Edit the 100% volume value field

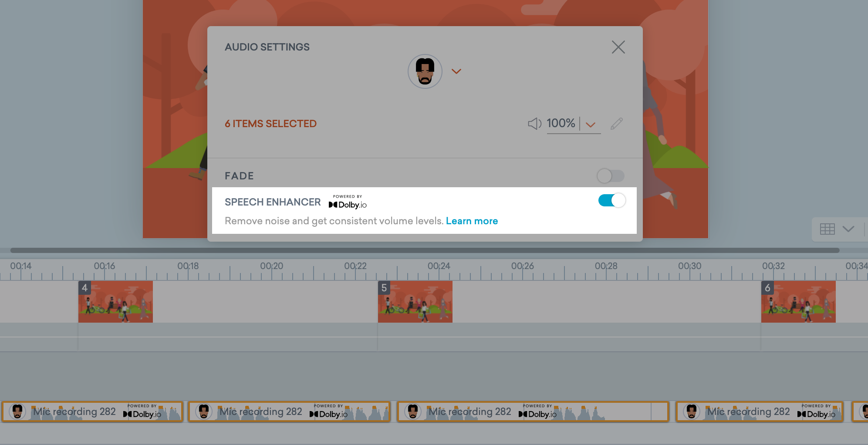pos(561,124)
